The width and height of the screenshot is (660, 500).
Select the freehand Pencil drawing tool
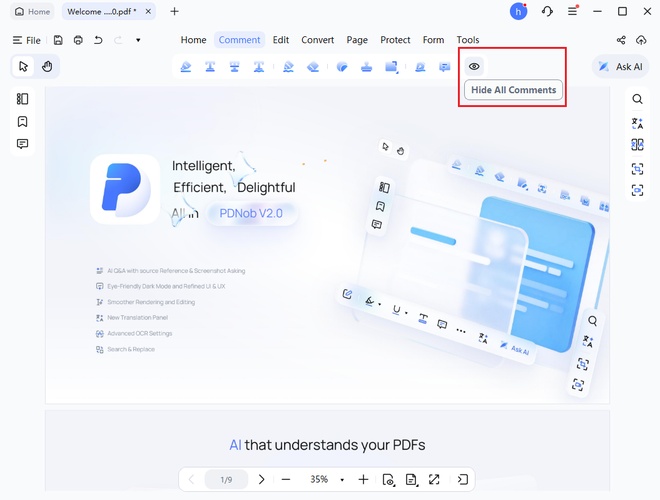288,66
